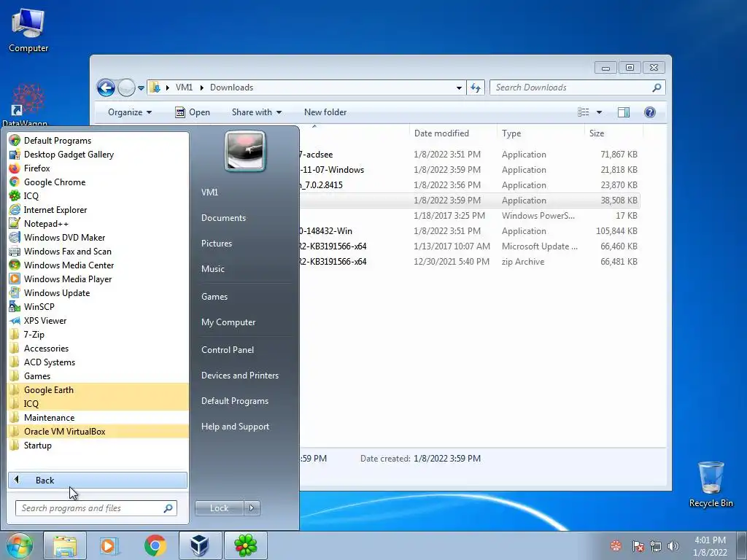The image size is (747, 560).
Task: Click Open in Explorer toolbar
Action: click(x=193, y=112)
